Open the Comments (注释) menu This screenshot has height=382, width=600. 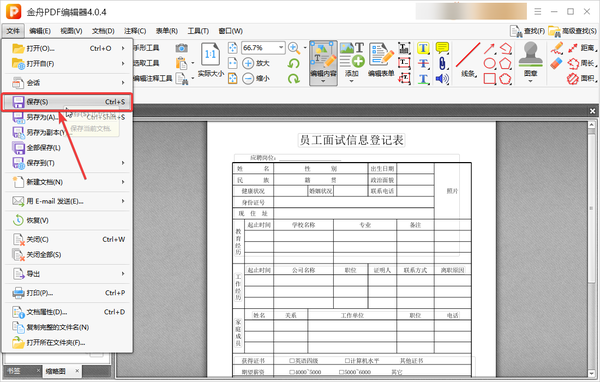[135, 31]
